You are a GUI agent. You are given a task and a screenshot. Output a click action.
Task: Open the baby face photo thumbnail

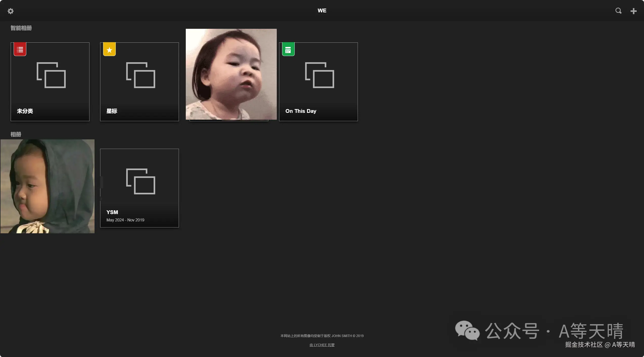231,74
